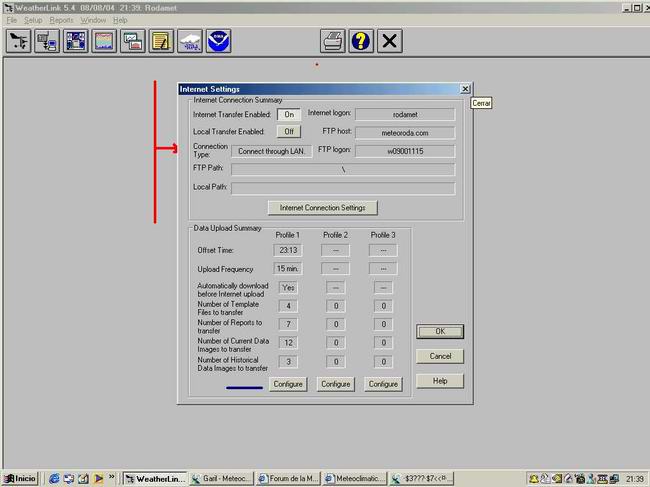This screenshot has height=487, width=650.
Task: Switch to '$3???$7<<' taskbar window
Action: click(x=422, y=479)
